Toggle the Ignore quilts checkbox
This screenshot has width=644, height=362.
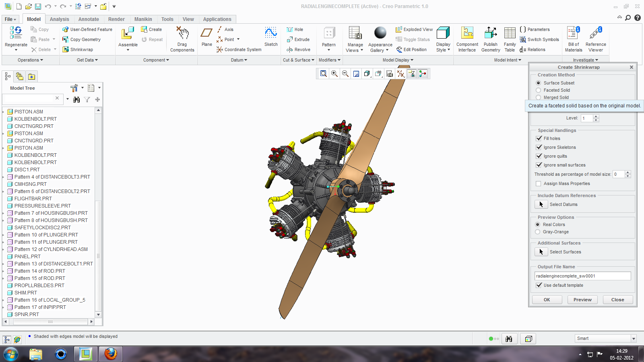(x=539, y=156)
